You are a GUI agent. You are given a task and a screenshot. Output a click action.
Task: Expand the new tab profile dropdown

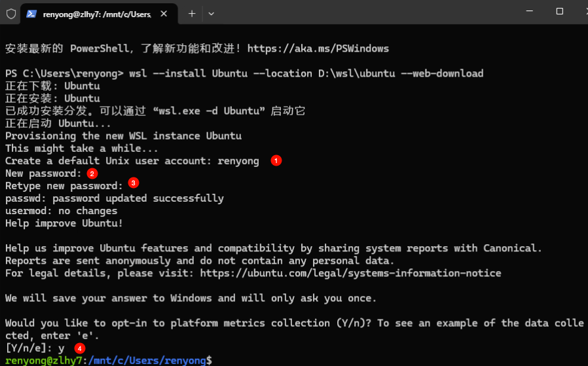pos(211,14)
